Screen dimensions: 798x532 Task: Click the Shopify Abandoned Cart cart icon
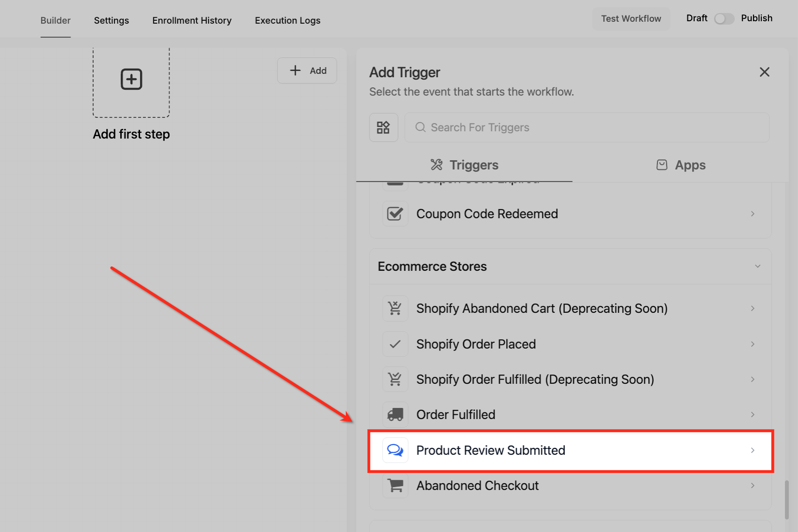[x=395, y=308]
